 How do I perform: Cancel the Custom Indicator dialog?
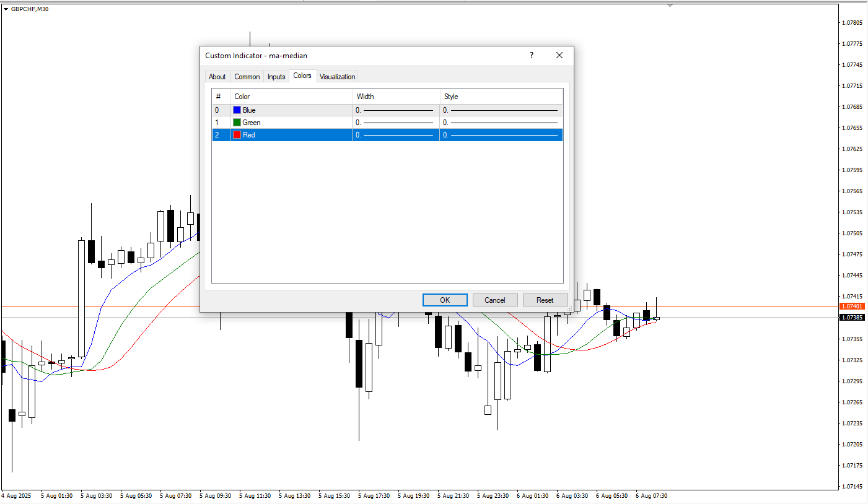495,300
